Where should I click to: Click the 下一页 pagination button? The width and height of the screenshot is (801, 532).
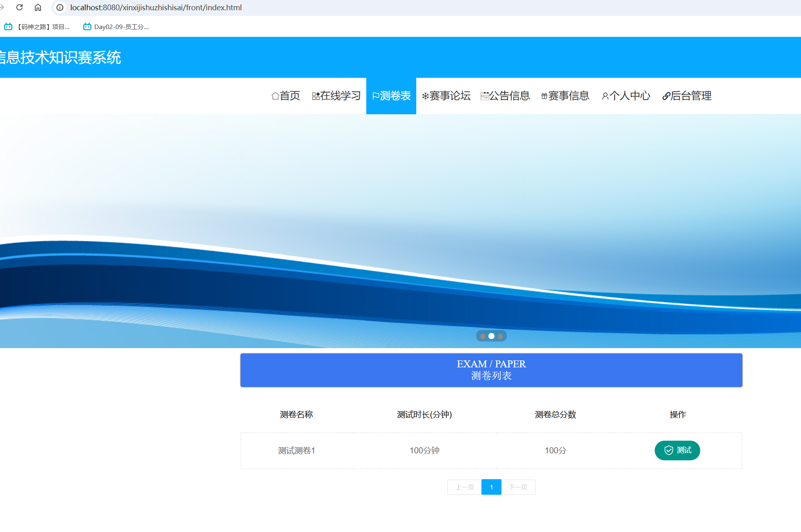click(518, 487)
